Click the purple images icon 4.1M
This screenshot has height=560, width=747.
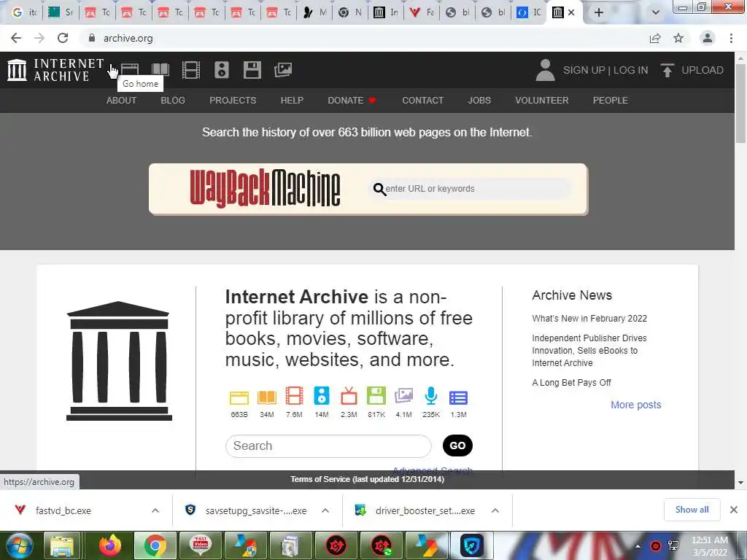[x=403, y=396]
